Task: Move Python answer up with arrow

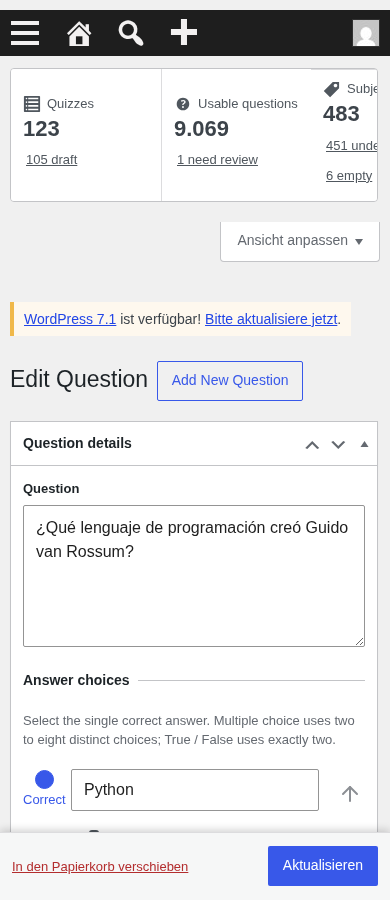Action: click(x=350, y=794)
